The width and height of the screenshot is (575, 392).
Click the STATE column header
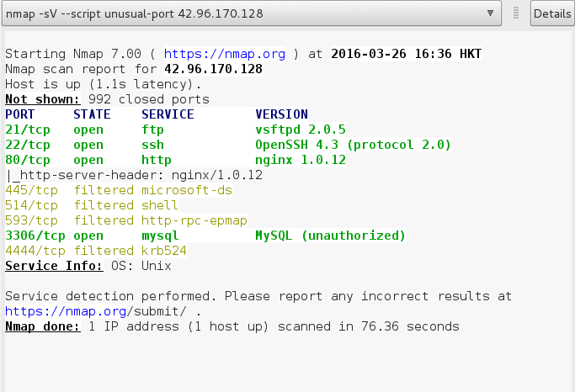click(92, 114)
